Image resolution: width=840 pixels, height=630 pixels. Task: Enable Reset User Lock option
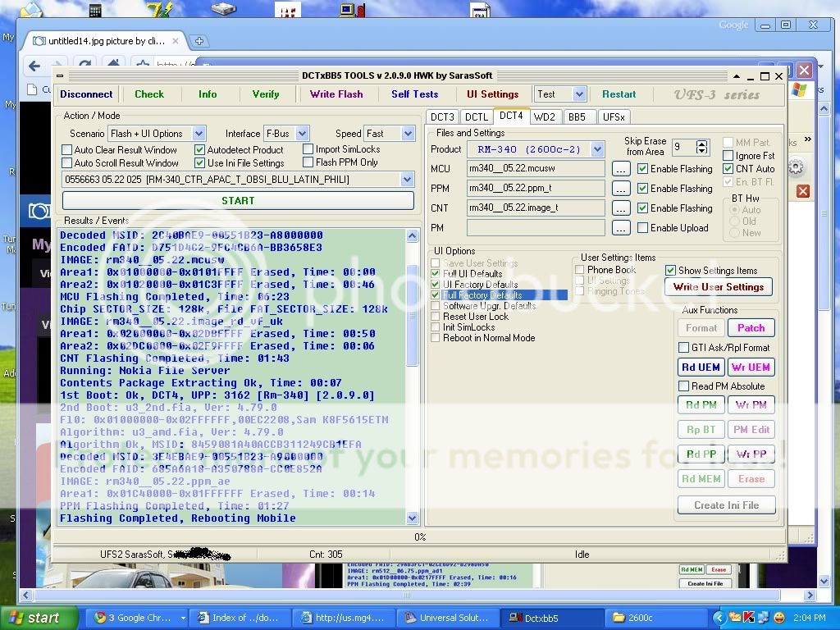coord(435,317)
